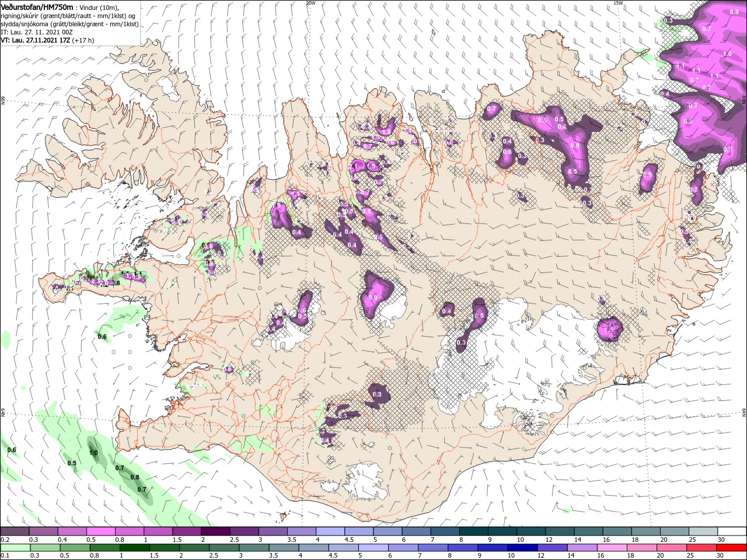
Task: Click the 0.2 label in the upper legend row
Action: click(x=5, y=540)
